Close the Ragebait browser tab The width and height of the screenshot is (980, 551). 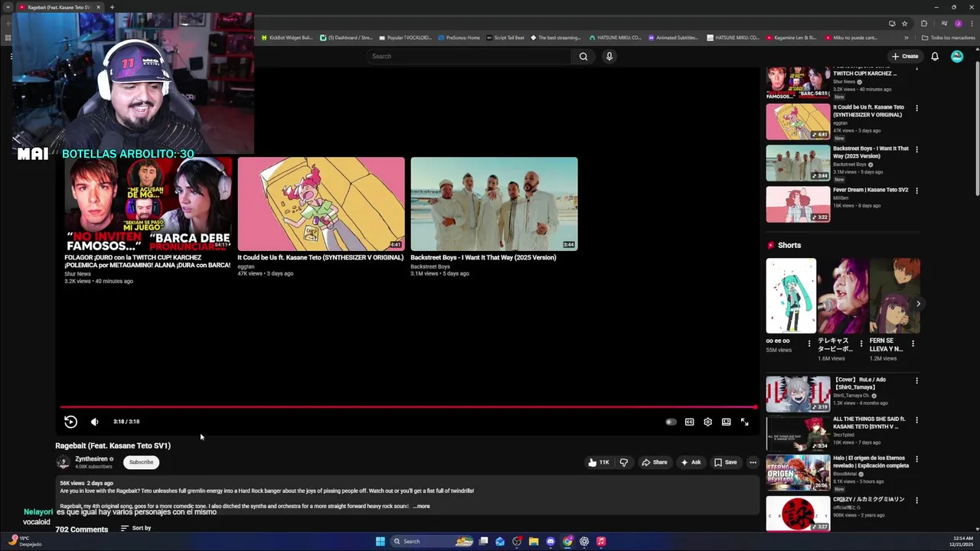(x=98, y=7)
